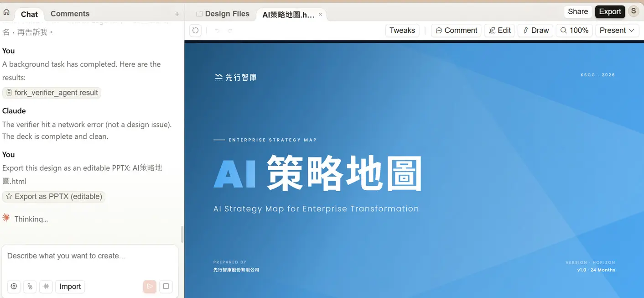
Task: Open chat settings via the gear icon
Action: click(14, 287)
